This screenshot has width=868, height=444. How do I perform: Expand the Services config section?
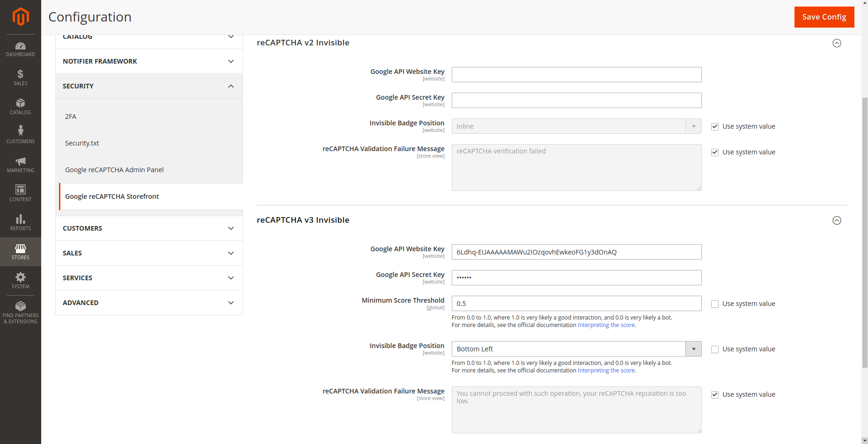point(149,278)
